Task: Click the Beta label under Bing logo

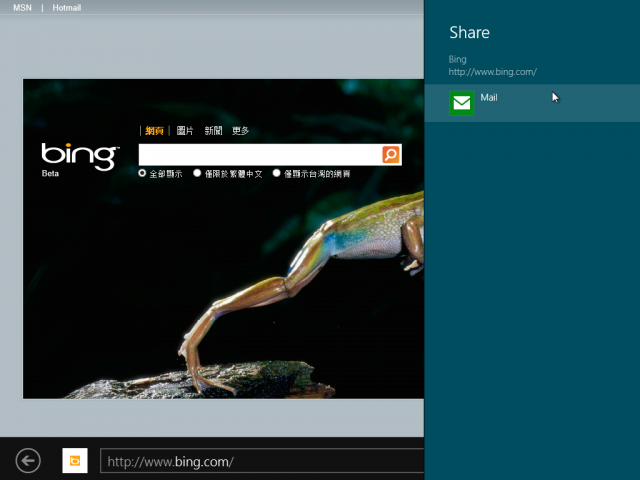Action: pyautogui.click(x=50, y=173)
